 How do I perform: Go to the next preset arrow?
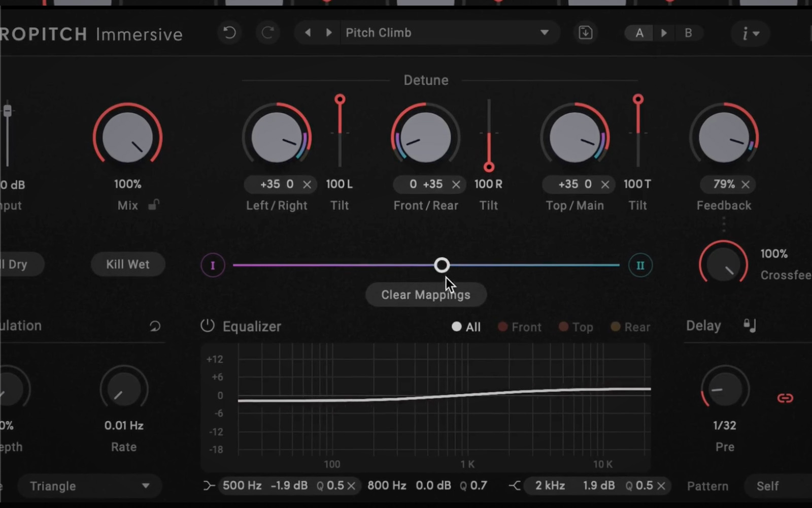[x=329, y=33]
